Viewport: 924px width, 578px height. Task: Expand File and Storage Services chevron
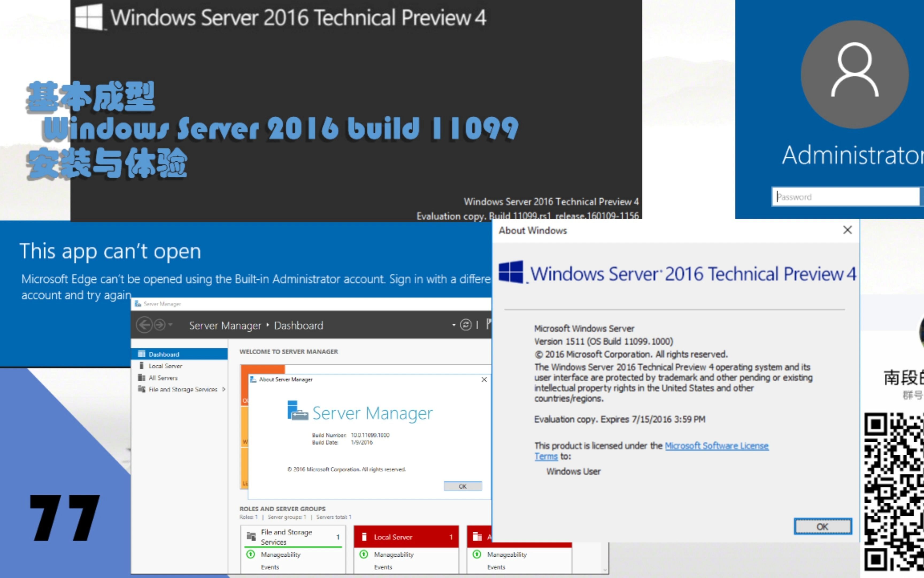pos(224,389)
